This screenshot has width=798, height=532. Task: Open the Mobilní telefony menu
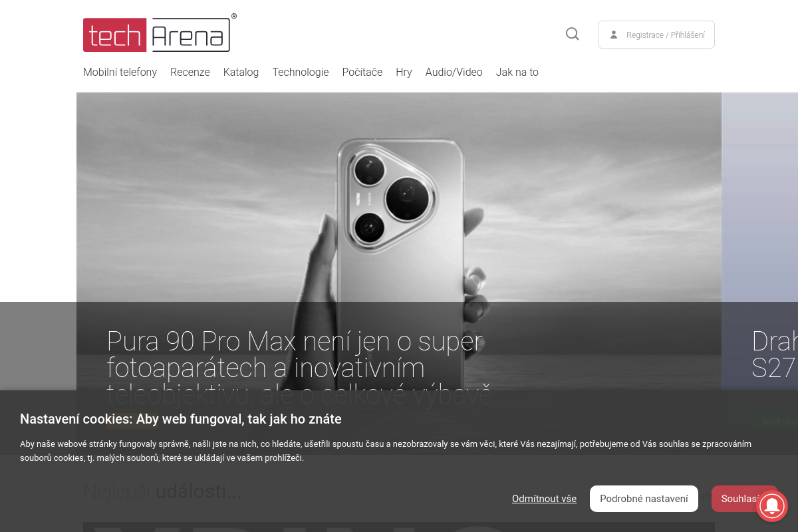(120, 72)
